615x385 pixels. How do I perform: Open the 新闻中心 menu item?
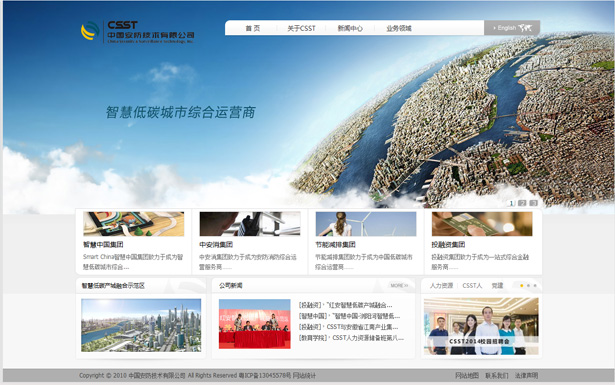[350, 28]
